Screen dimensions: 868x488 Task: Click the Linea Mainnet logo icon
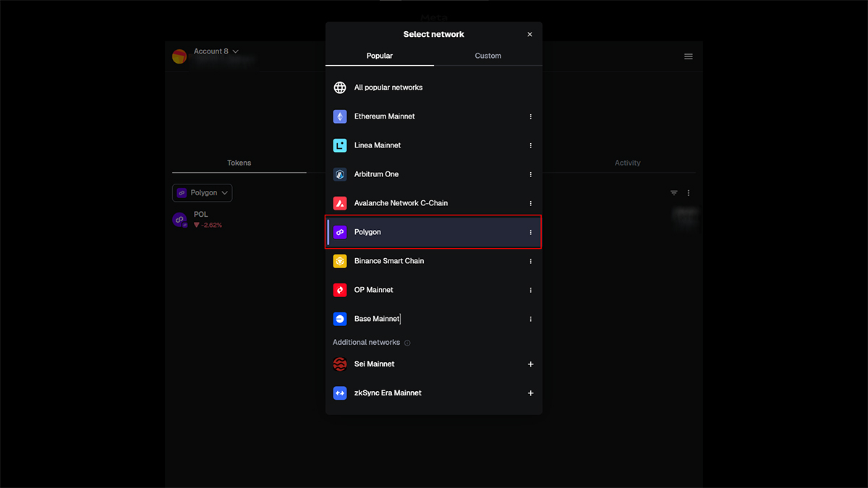[x=340, y=145]
